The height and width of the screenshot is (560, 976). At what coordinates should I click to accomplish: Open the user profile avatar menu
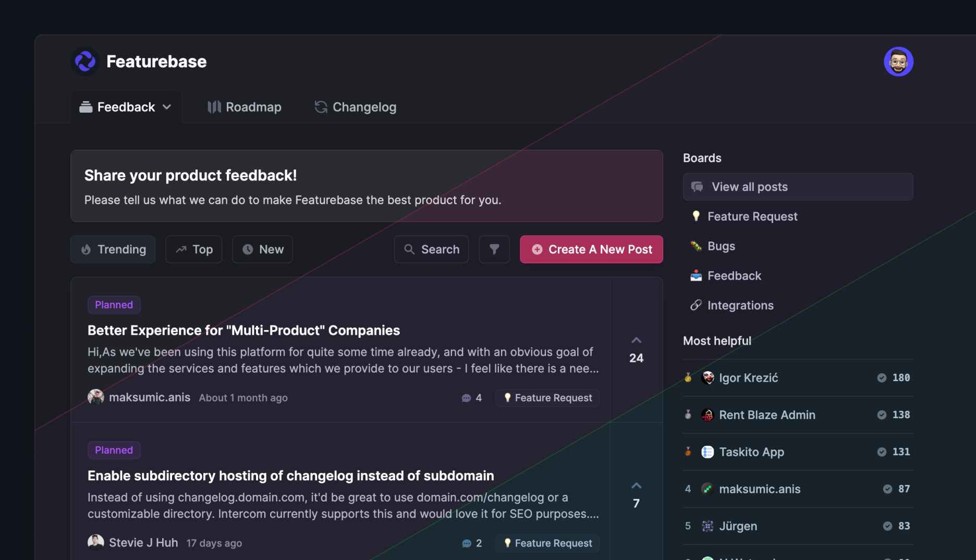click(898, 62)
